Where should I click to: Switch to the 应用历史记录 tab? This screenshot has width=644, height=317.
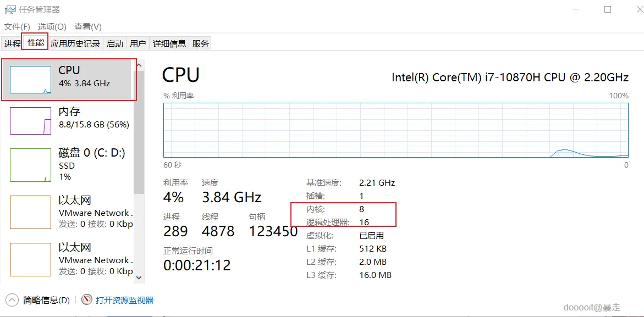click(75, 43)
